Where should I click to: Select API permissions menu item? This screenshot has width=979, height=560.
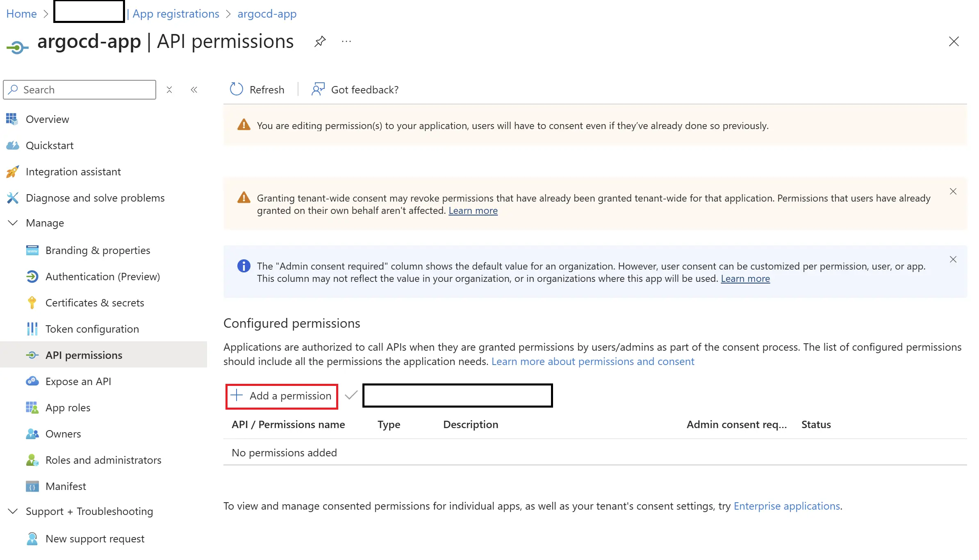[103, 355]
